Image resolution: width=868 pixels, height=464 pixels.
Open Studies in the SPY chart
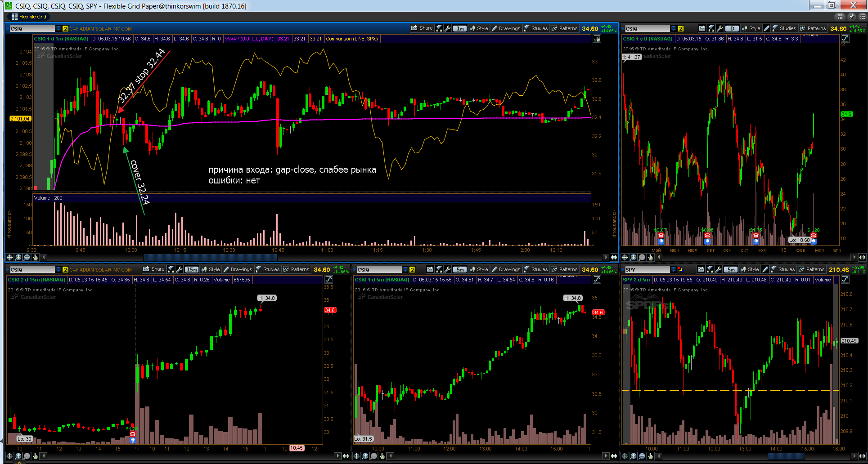(783, 269)
